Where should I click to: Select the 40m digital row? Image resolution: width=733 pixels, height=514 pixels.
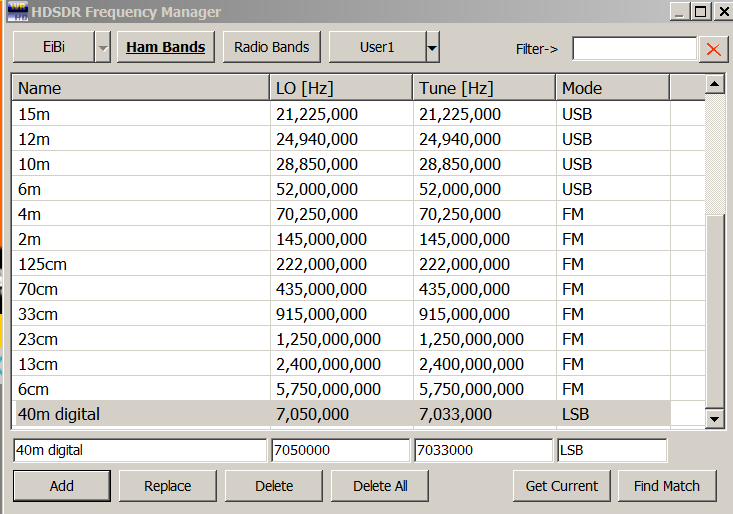coord(359,414)
